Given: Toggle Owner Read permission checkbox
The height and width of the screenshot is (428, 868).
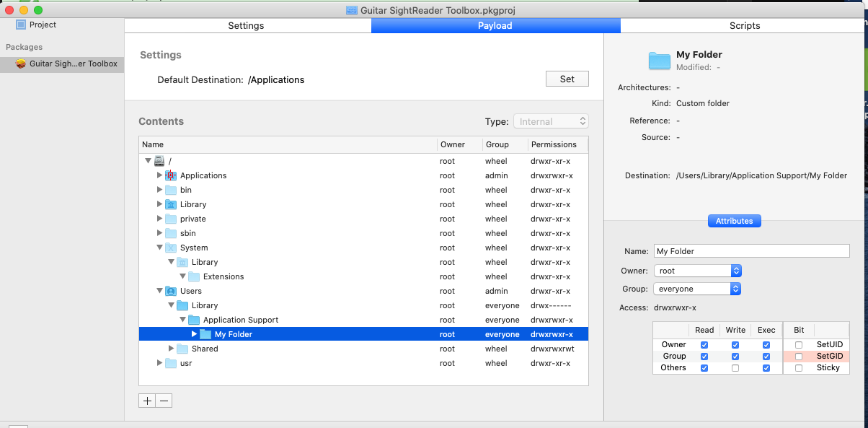Looking at the screenshot, I should click(704, 345).
